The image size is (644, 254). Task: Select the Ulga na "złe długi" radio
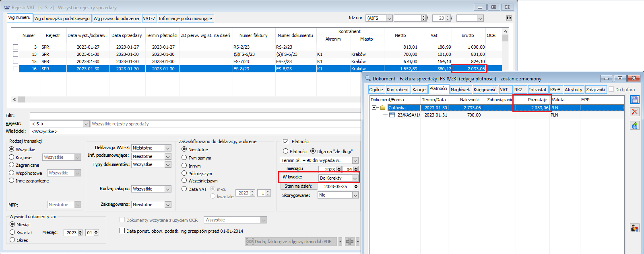313,151
